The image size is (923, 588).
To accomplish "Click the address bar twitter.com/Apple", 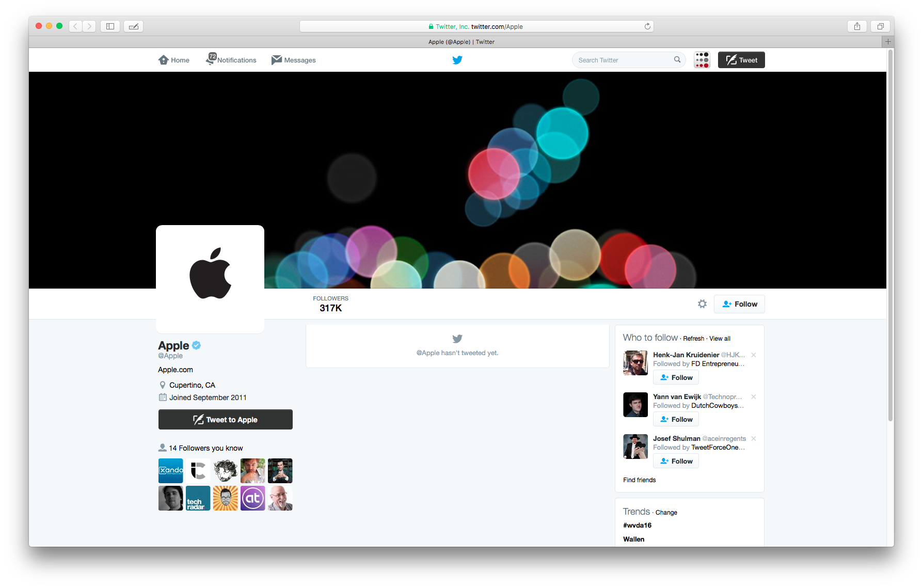I will click(x=476, y=26).
